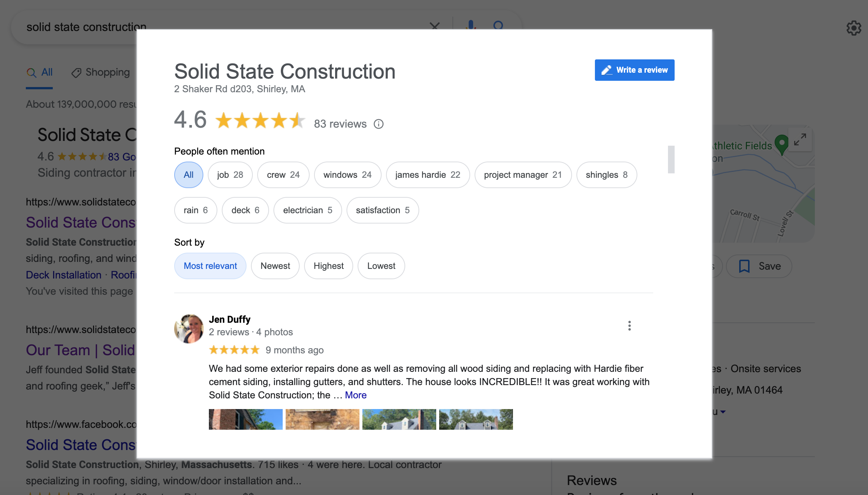
Task: Open the fourth review photo of house
Action: tap(476, 419)
